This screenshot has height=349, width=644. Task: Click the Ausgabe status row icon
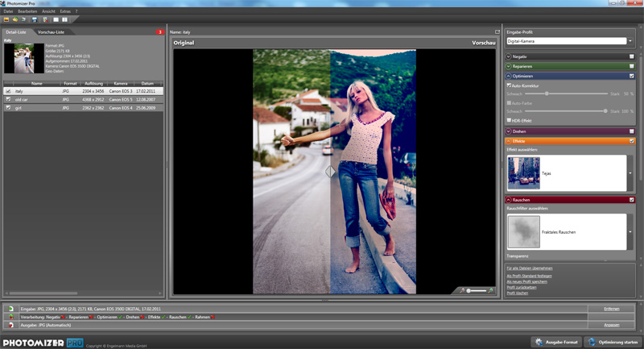coord(11,325)
